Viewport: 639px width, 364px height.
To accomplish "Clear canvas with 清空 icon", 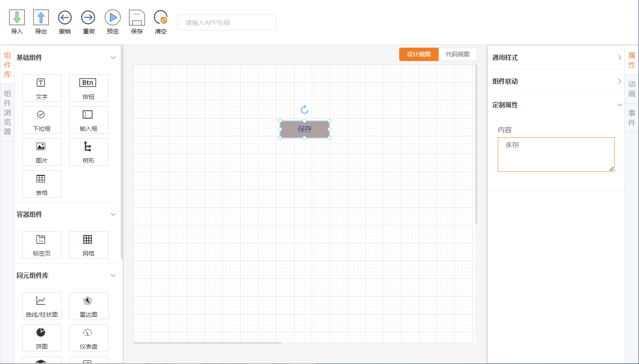I will tap(161, 18).
